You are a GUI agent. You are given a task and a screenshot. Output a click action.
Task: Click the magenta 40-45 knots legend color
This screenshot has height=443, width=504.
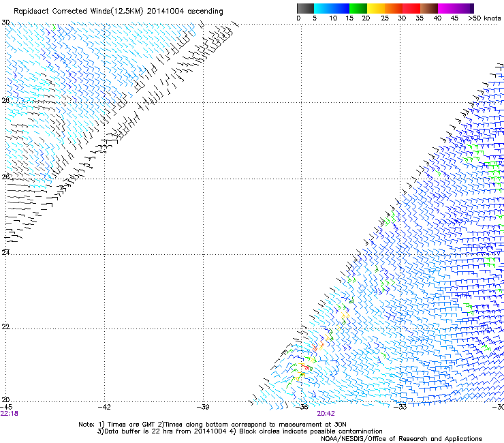pyautogui.click(x=447, y=8)
